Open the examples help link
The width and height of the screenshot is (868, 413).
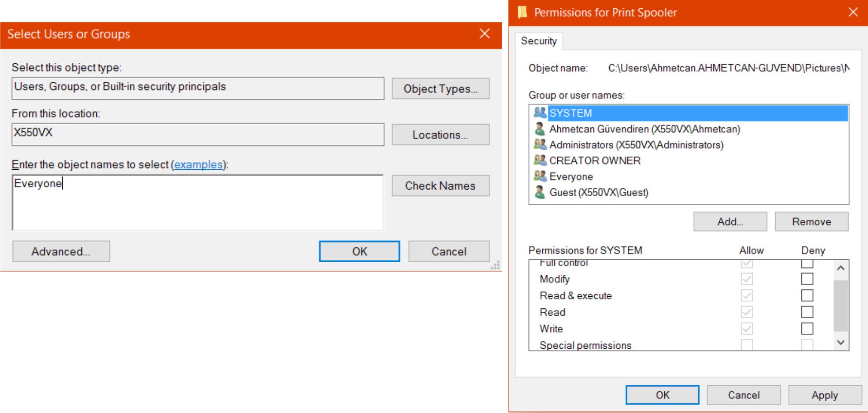[x=198, y=164]
